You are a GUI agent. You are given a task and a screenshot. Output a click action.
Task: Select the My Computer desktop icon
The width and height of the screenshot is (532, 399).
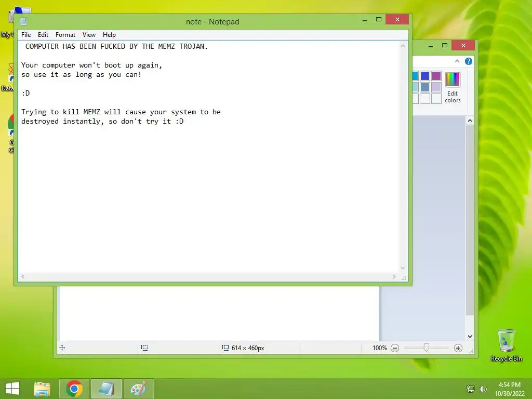(7, 24)
